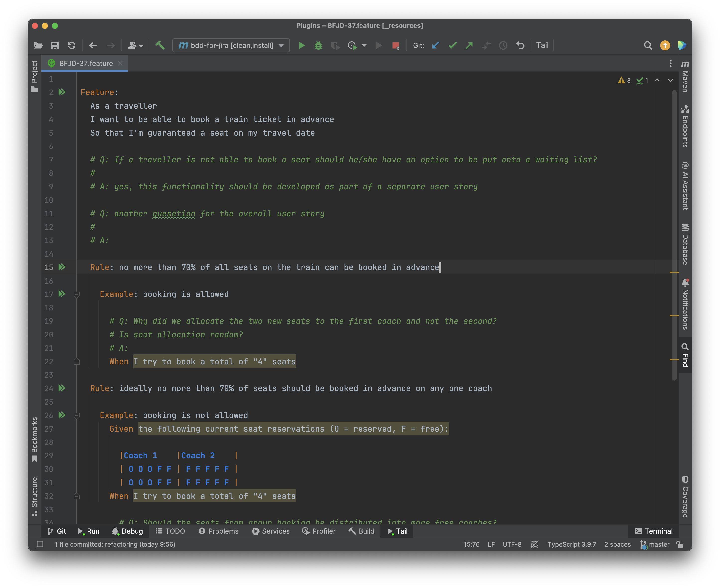Reload files using the sync icon
This screenshot has height=588, width=720.
click(72, 45)
